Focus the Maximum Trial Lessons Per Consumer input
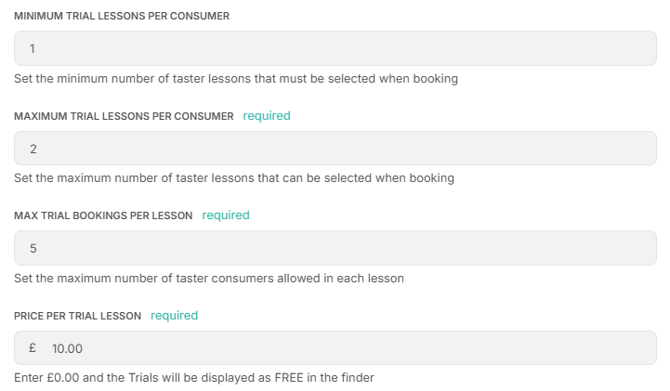Image resolution: width=670 pixels, height=391 pixels. click(335, 148)
